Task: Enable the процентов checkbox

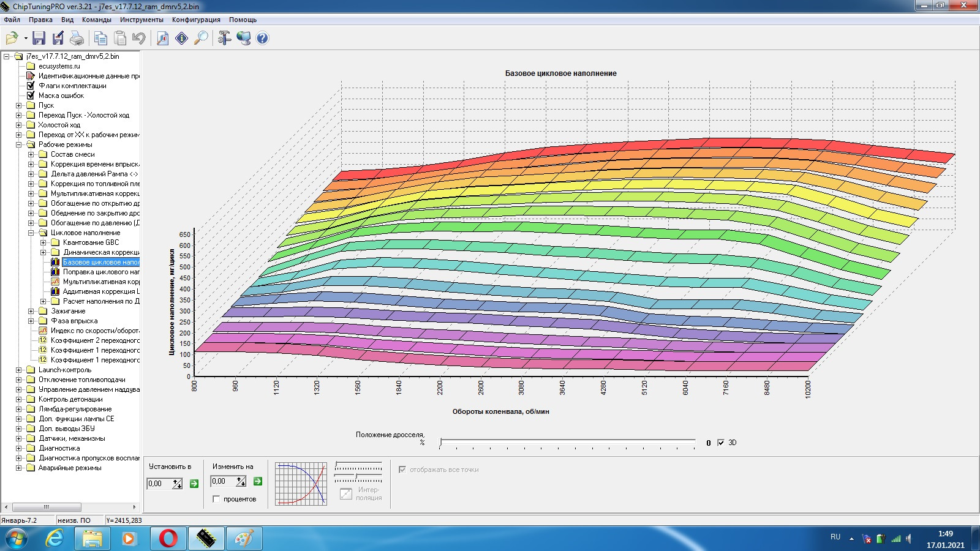Action: (x=216, y=499)
